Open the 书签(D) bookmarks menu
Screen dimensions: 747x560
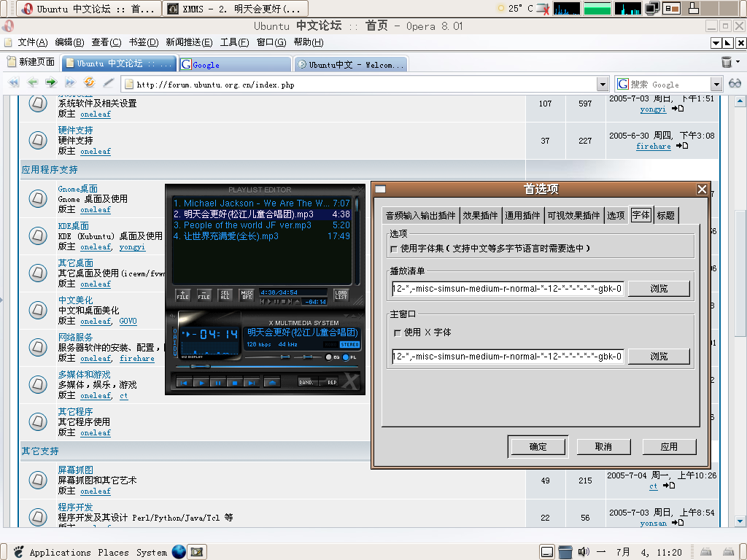144,42
